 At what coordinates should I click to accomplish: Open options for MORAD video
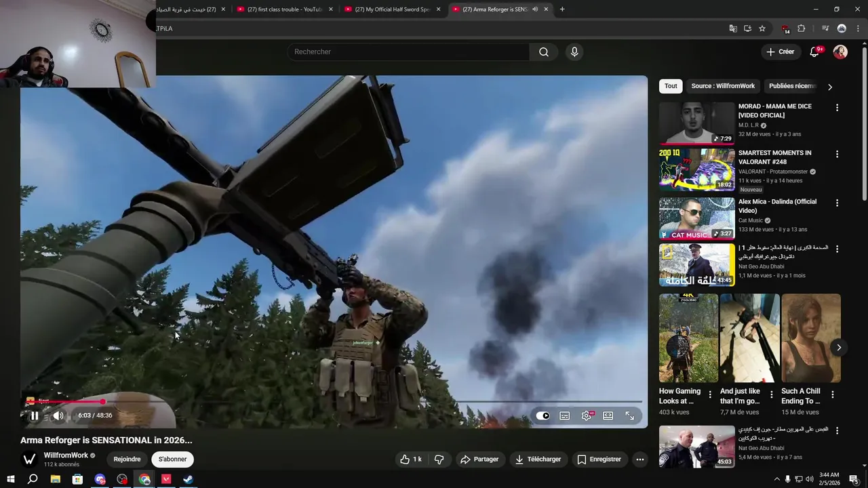837,107
